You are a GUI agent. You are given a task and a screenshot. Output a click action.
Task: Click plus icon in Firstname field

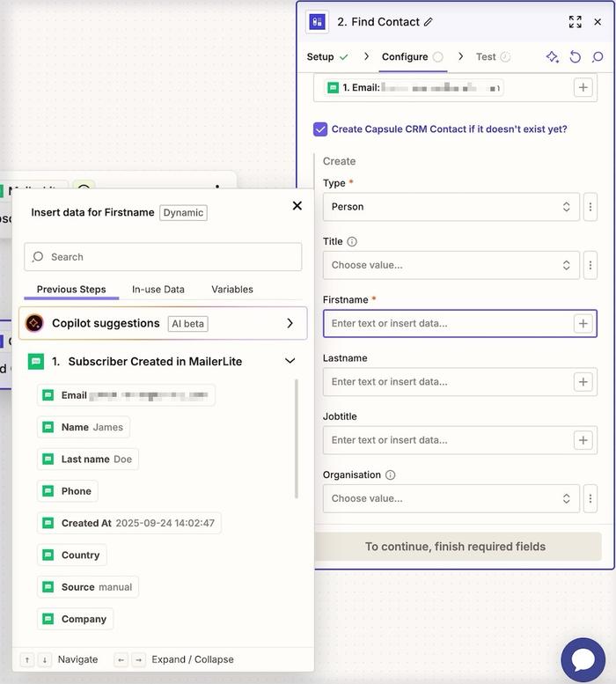point(583,324)
